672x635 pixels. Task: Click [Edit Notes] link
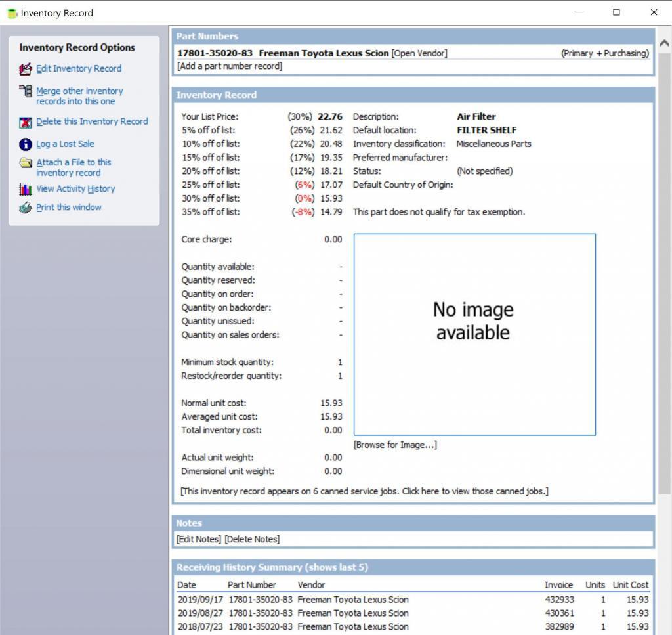click(x=199, y=539)
